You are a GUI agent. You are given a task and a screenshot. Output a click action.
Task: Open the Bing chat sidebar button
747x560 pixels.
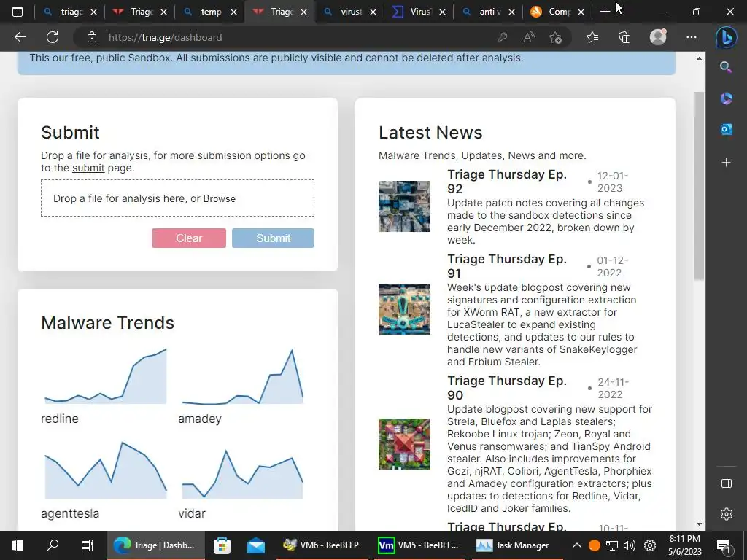pos(726,37)
